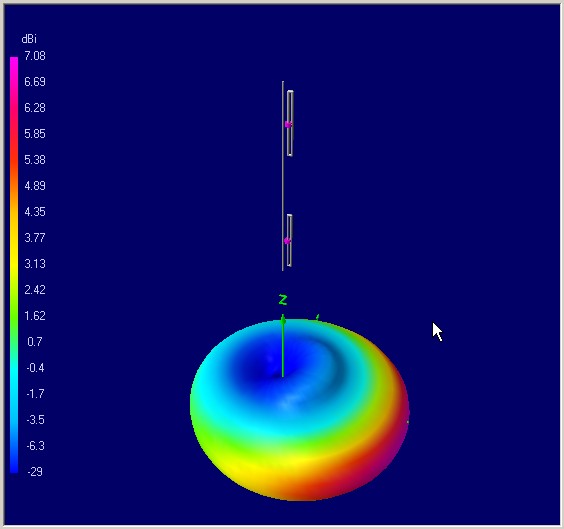
Task: Click the 0.7 legend value label
Action: 35,342
